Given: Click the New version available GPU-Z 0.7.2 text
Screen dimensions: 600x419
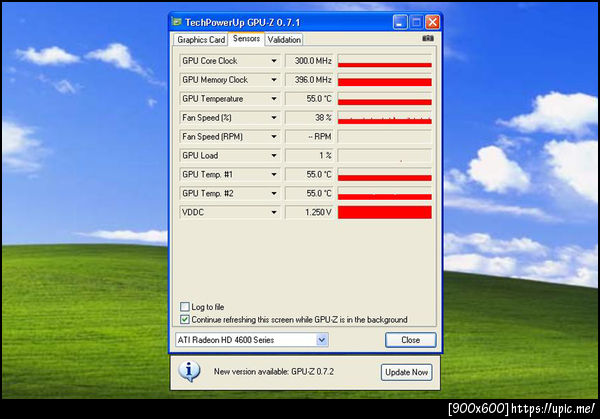Looking at the screenshot, I should tap(274, 372).
